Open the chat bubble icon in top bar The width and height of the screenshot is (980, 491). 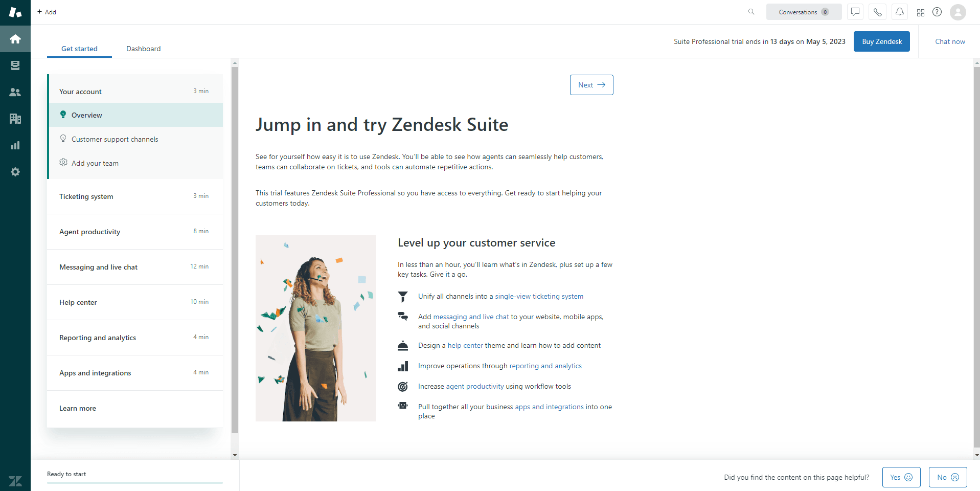855,12
